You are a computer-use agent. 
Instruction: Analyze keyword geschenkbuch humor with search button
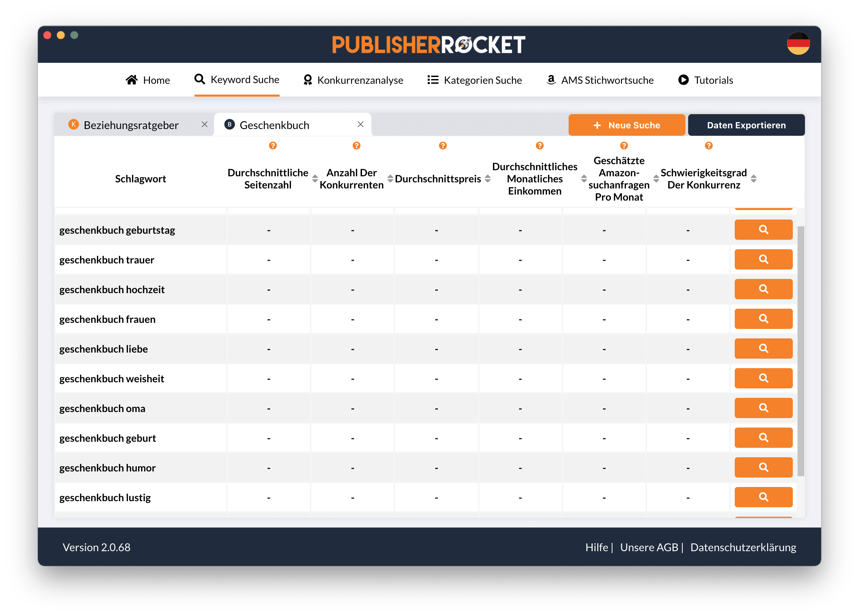(x=763, y=467)
